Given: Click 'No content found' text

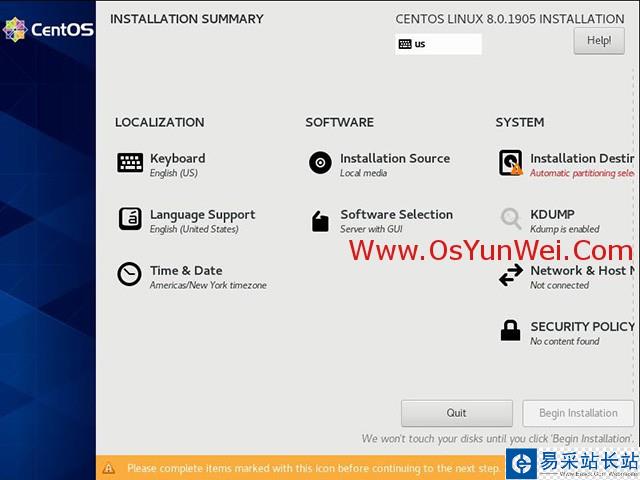Looking at the screenshot, I should [564, 341].
